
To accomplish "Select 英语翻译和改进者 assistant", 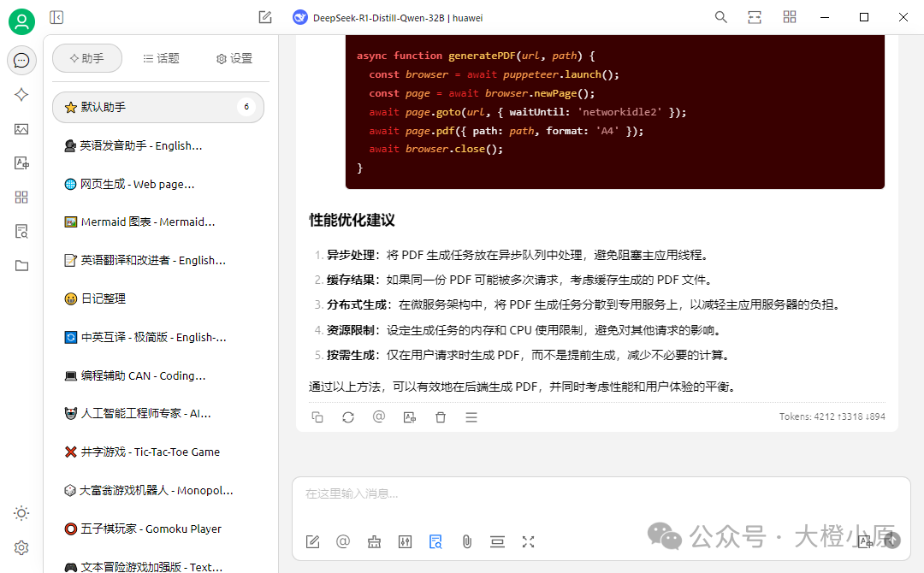I will click(158, 260).
